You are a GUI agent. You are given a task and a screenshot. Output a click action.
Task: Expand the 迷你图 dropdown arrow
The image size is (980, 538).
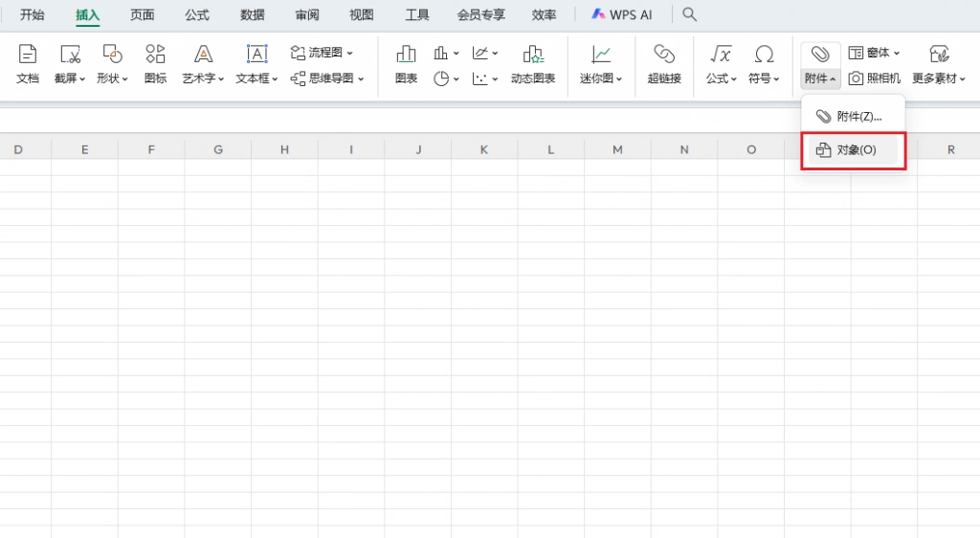(619, 78)
